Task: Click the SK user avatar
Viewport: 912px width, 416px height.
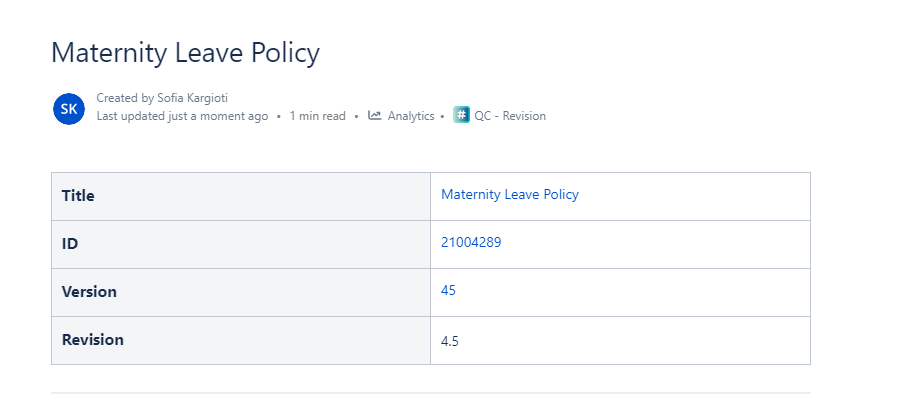Action: tap(69, 108)
